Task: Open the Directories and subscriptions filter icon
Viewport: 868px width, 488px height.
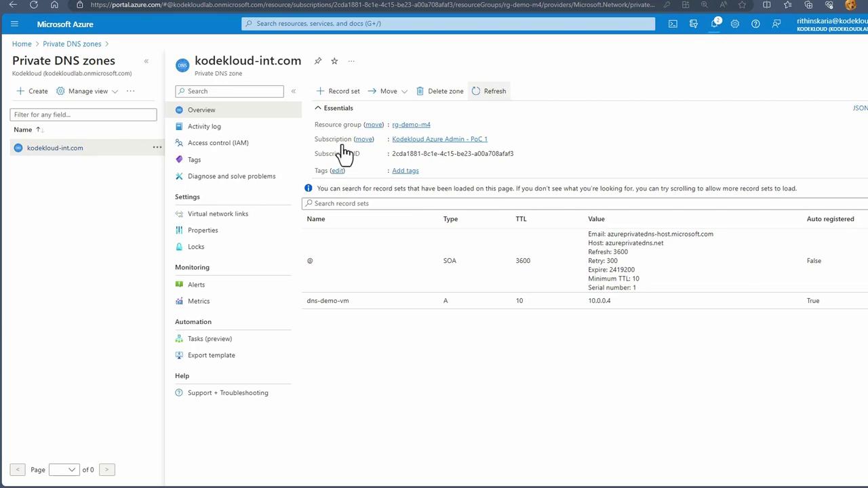Action: pyautogui.click(x=694, y=24)
